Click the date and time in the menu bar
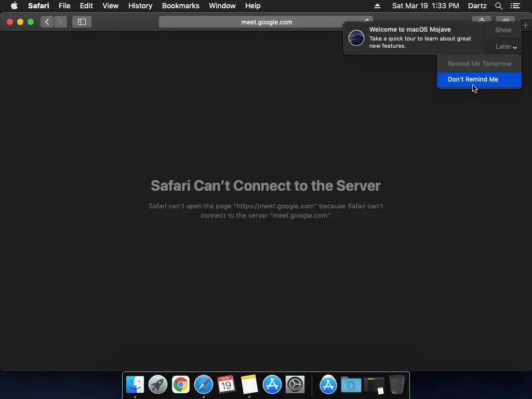 tap(425, 6)
